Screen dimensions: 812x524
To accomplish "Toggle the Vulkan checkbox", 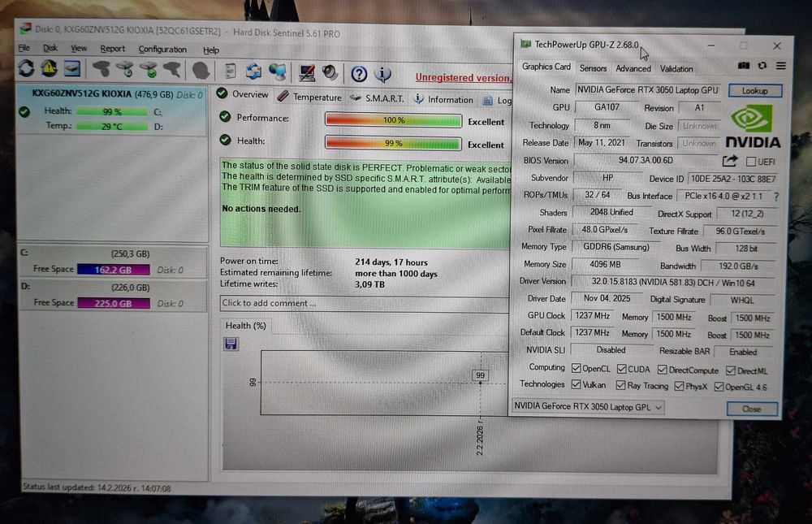I will point(576,384).
